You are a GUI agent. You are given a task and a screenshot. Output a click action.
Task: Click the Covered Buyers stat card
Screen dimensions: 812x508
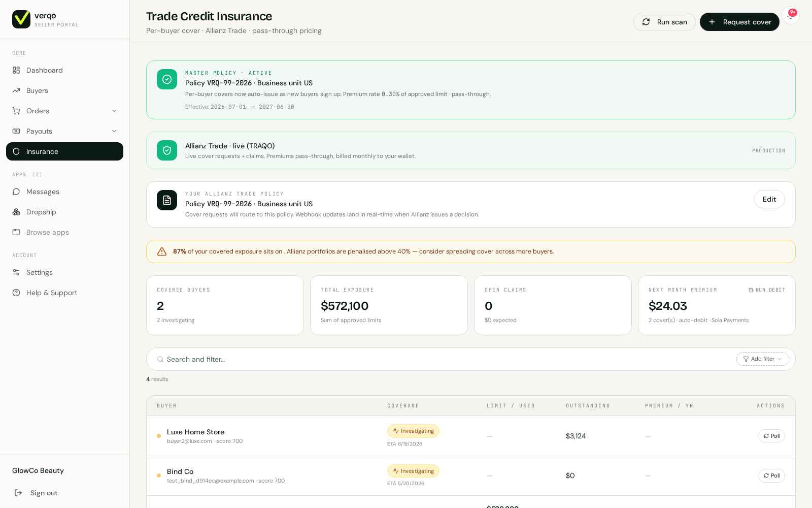point(225,305)
